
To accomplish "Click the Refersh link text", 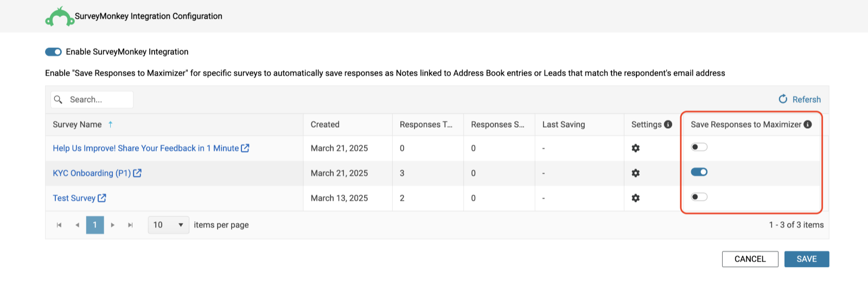I will (x=807, y=99).
